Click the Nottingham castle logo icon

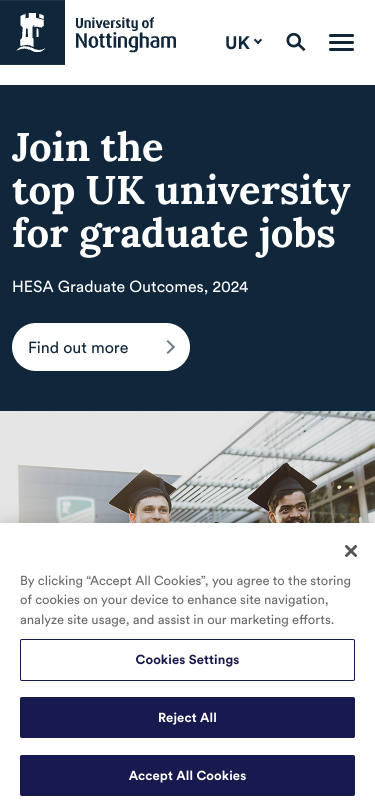(32, 32)
